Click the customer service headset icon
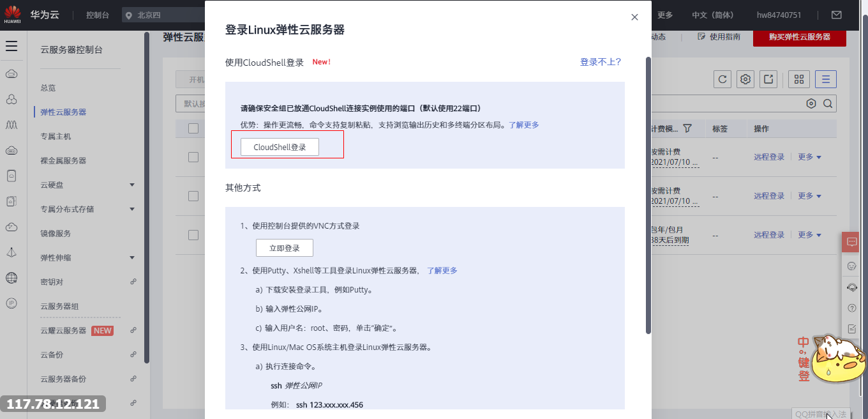The width and height of the screenshot is (868, 419). tap(851, 287)
